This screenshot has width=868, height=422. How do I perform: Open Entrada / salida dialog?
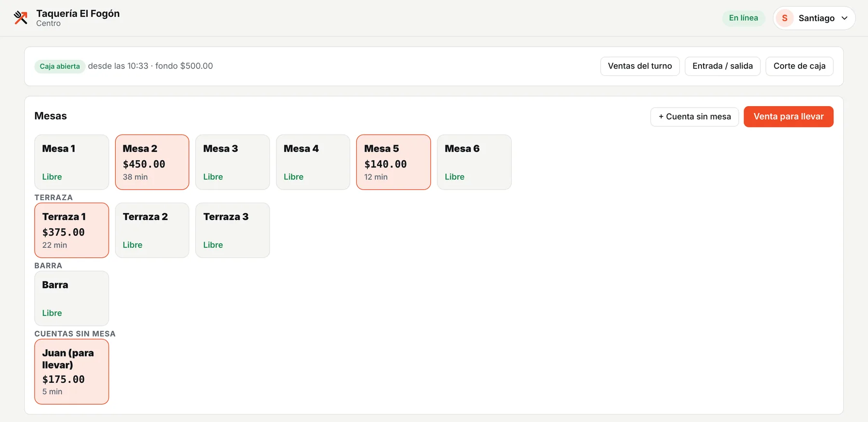coord(722,66)
